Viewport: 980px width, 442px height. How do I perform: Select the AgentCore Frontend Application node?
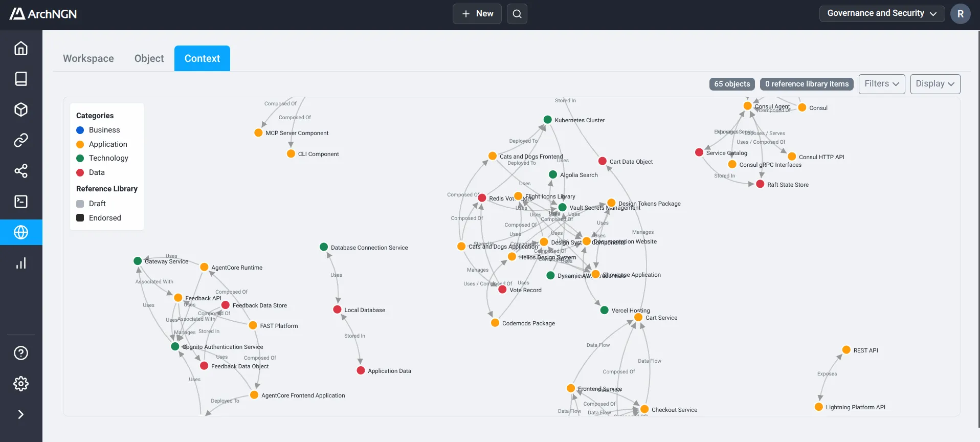(x=254, y=395)
